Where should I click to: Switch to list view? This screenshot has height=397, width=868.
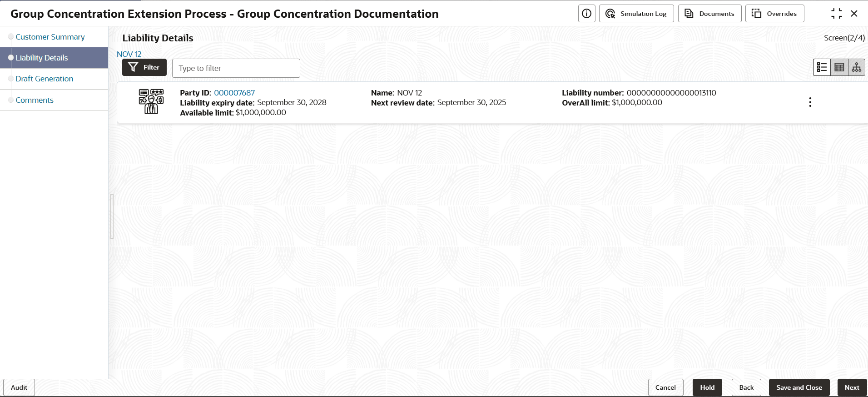822,67
